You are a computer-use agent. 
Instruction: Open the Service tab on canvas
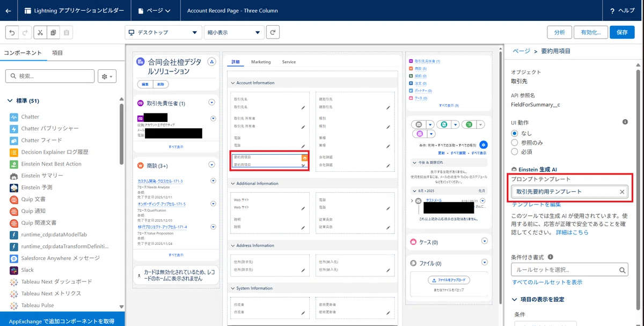(x=289, y=62)
